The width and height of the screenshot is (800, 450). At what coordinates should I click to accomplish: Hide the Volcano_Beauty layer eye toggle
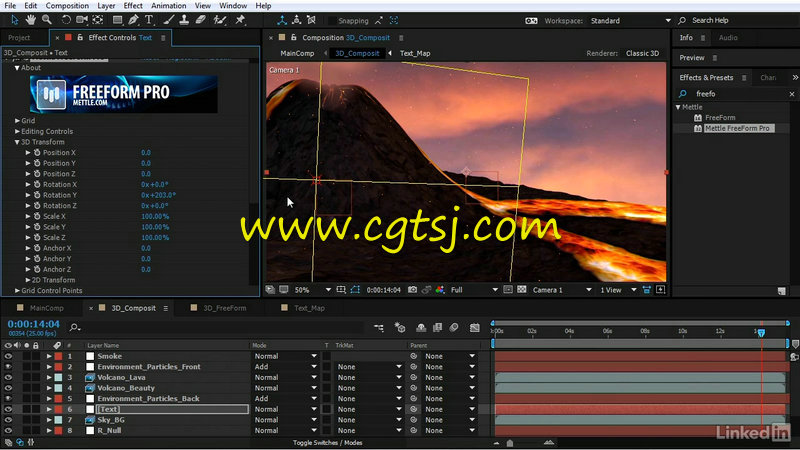(x=8, y=388)
